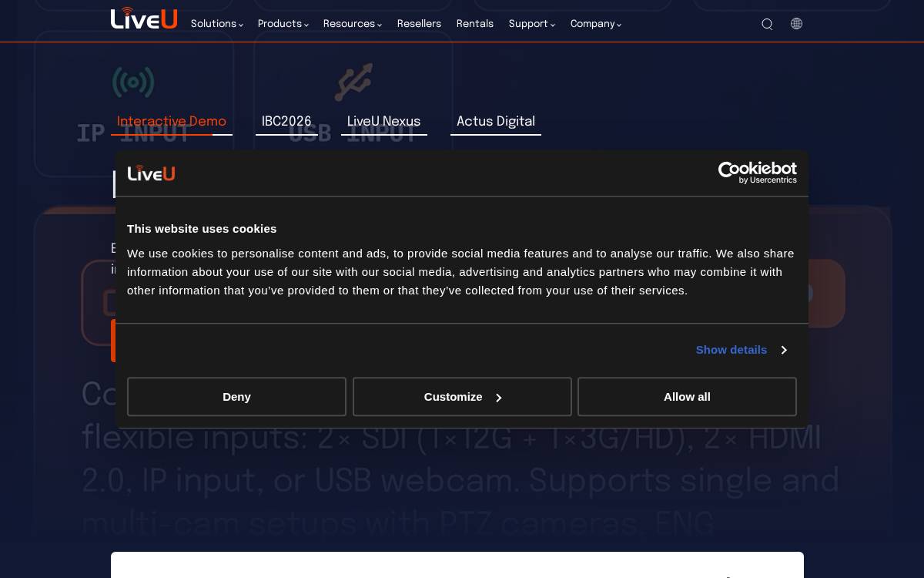
Task: Select the Interactive Demo tab
Action: click(x=172, y=122)
